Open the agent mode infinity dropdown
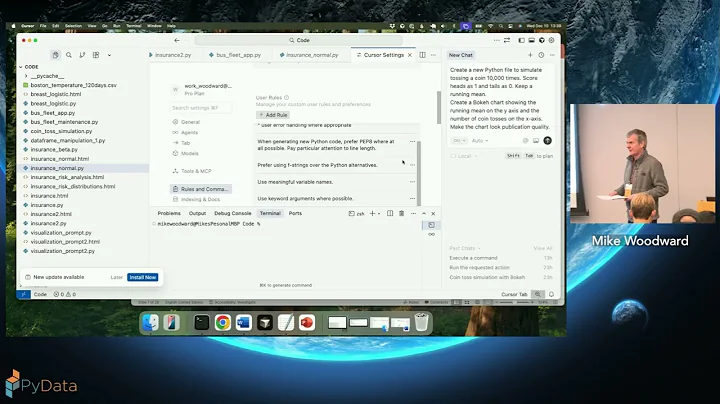This screenshot has width=720, height=404. tap(459, 140)
